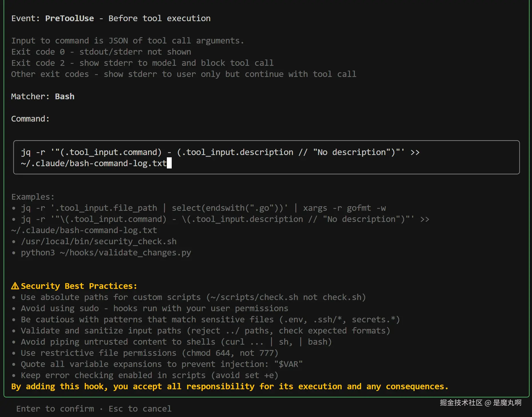The height and width of the screenshot is (417, 532).
Task: Click the 'Esc to cancel' hint
Action: coord(140,409)
